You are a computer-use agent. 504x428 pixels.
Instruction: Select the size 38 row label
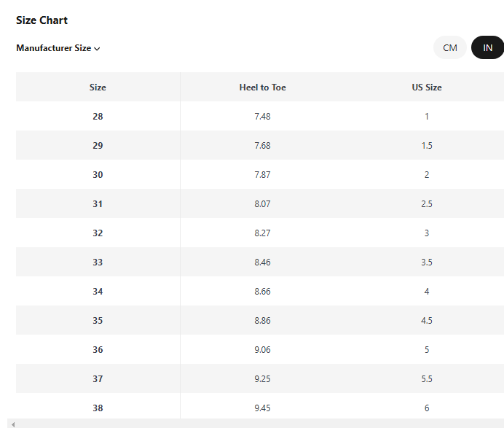98,408
